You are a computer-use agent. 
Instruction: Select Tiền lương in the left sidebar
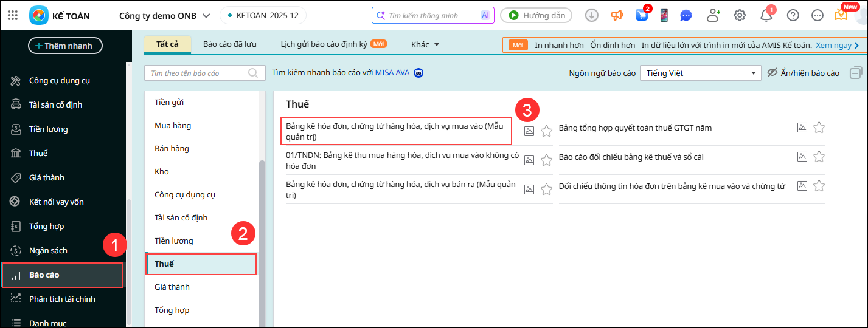(48, 129)
